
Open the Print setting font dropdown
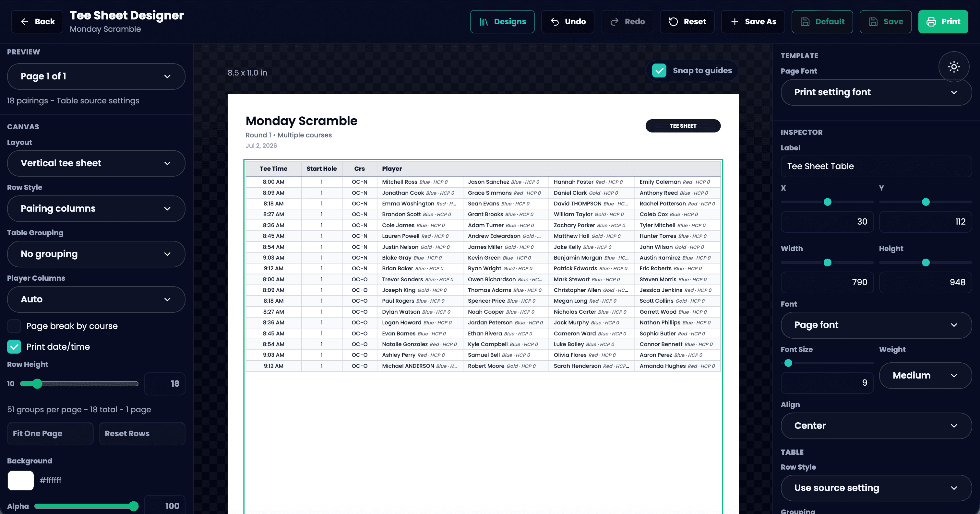pyautogui.click(x=876, y=92)
